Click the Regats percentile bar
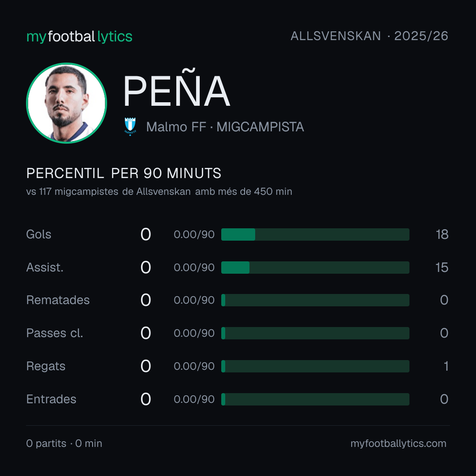This screenshot has width=476, height=476. tap(315, 366)
